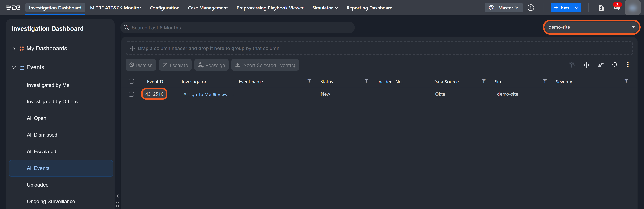Open the Case Management tab
This screenshot has height=209, width=644.
pyautogui.click(x=208, y=8)
